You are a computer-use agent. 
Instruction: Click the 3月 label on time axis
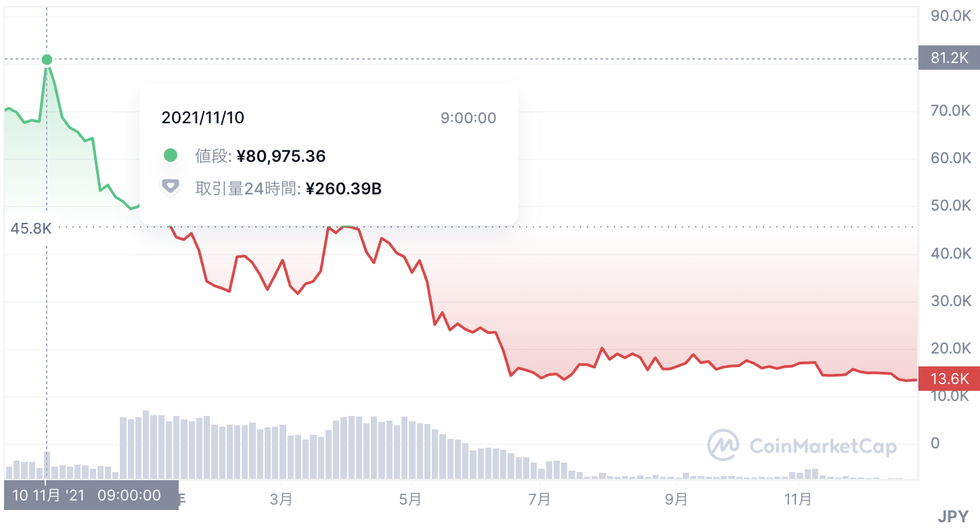click(281, 499)
